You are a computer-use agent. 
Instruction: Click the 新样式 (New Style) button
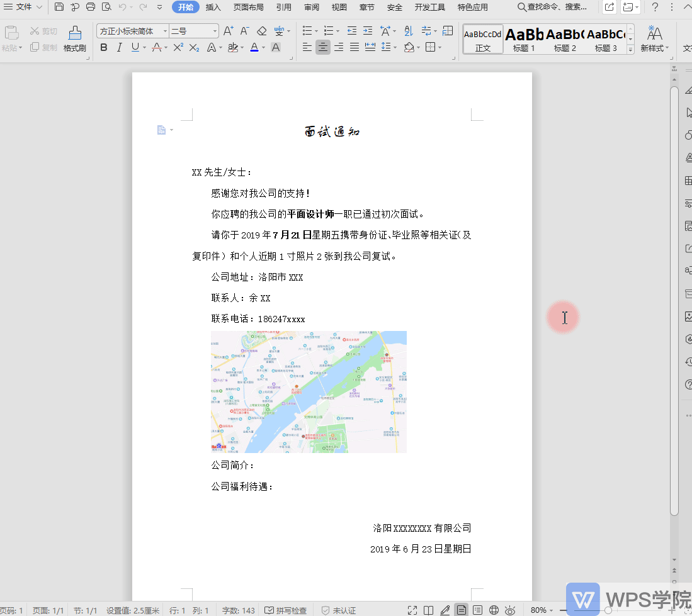[654, 38]
